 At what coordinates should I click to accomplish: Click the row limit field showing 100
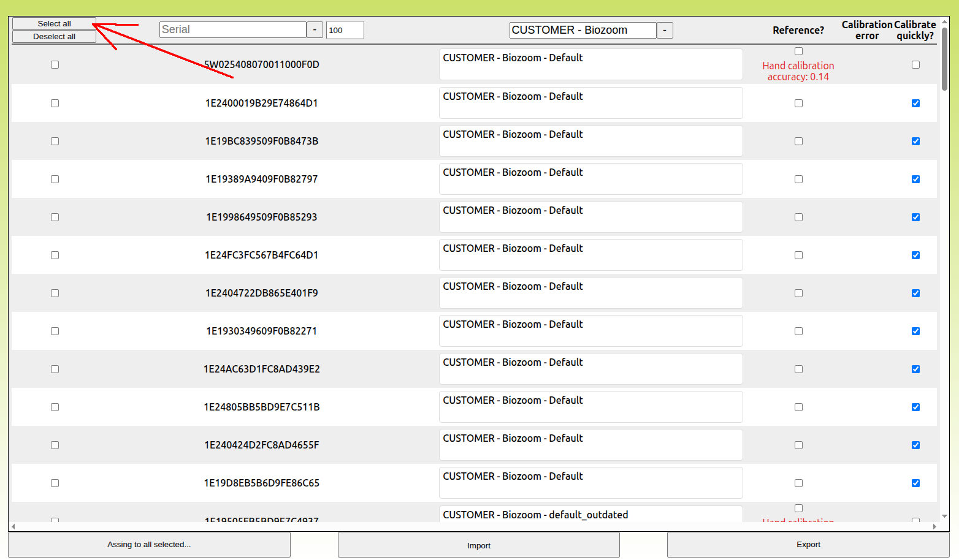click(x=345, y=30)
